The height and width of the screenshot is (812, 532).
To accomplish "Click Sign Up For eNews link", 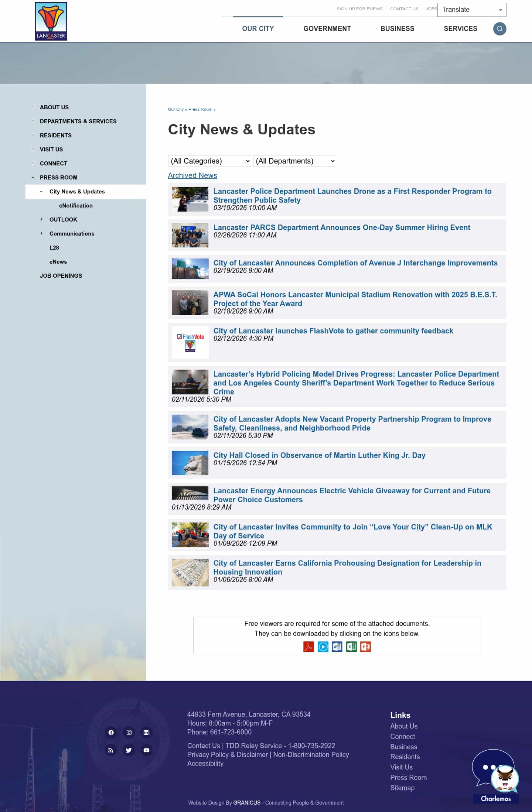I will [359, 9].
